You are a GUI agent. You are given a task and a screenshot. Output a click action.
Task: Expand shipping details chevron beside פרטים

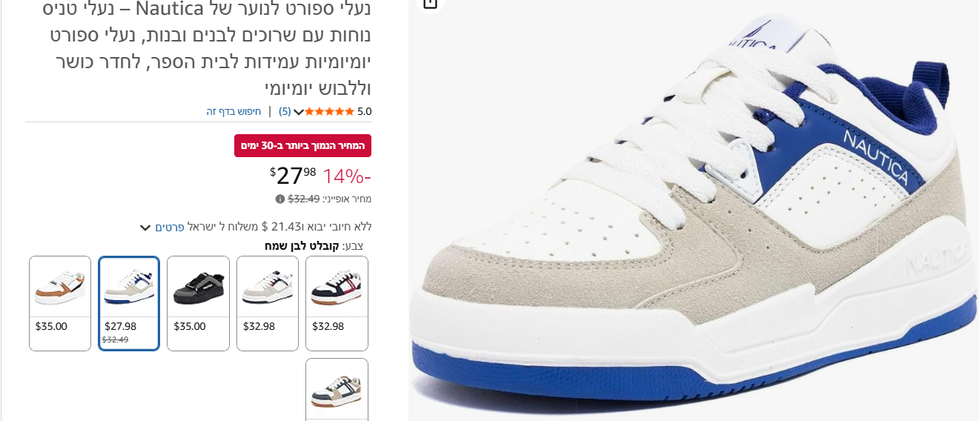click(x=145, y=227)
